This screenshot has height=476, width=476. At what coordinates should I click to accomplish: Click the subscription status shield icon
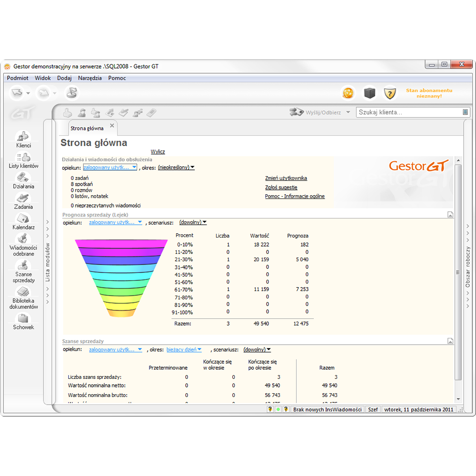[390, 93]
